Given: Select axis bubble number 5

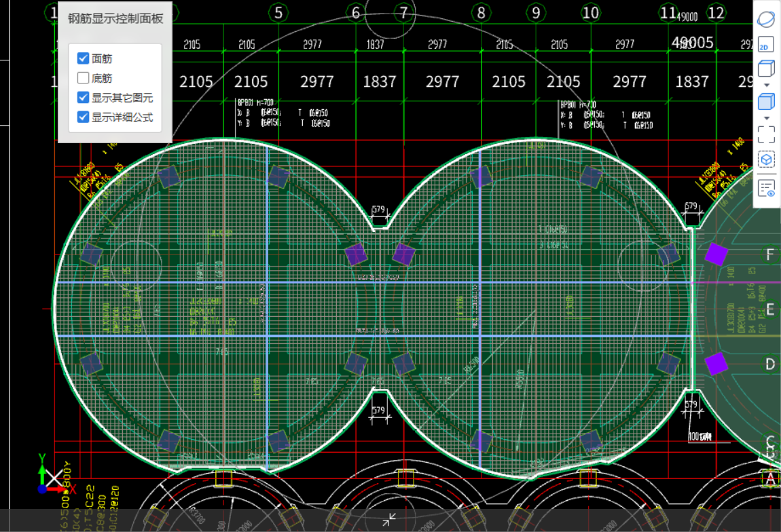Looking at the screenshot, I should click(x=278, y=12).
